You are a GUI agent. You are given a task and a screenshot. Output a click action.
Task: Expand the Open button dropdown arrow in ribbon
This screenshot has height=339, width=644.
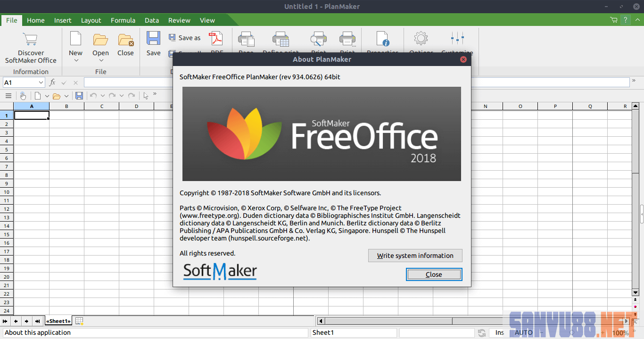click(x=100, y=60)
